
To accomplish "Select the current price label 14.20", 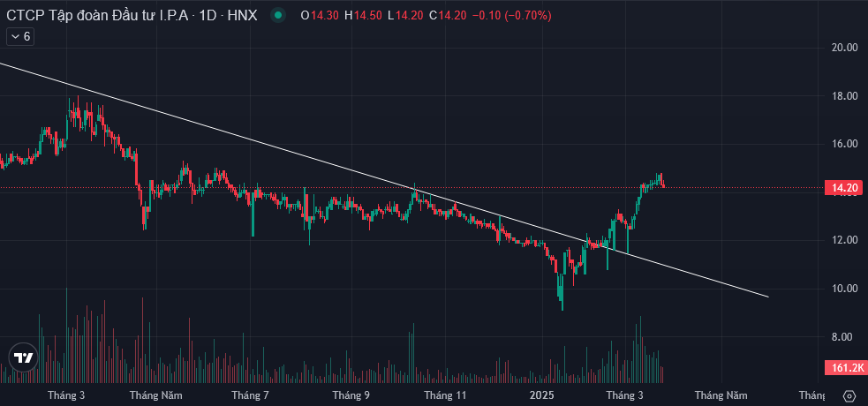I will pyautogui.click(x=844, y=188).
